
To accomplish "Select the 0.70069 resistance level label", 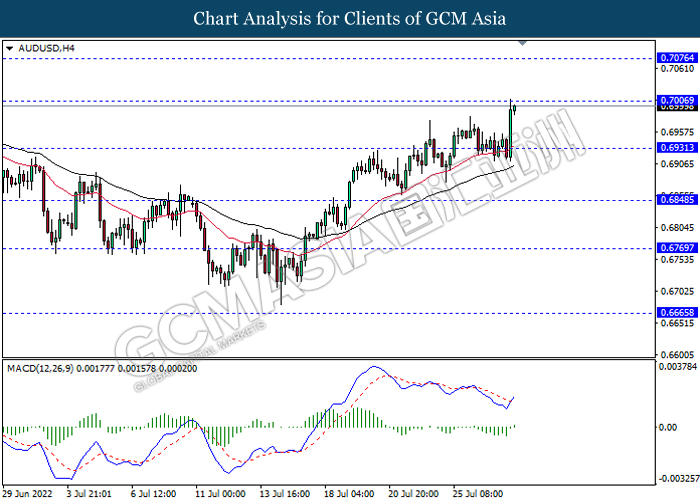I will [677, 100].
